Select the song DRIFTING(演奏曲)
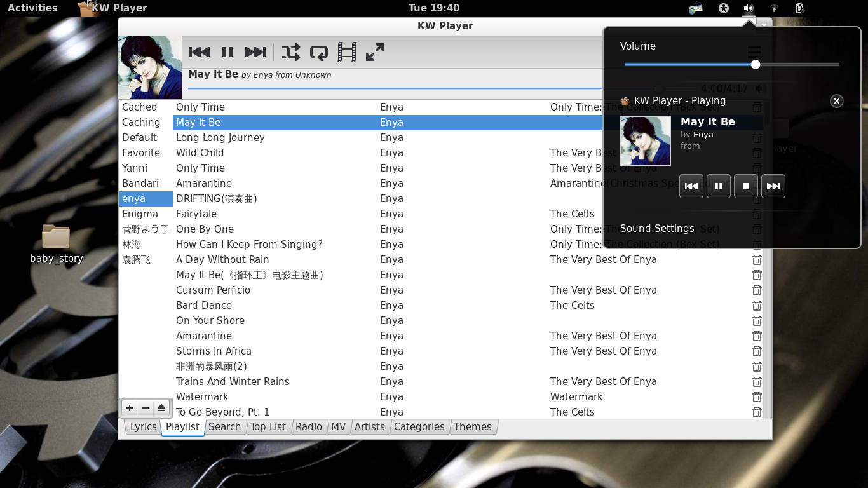 216,199
